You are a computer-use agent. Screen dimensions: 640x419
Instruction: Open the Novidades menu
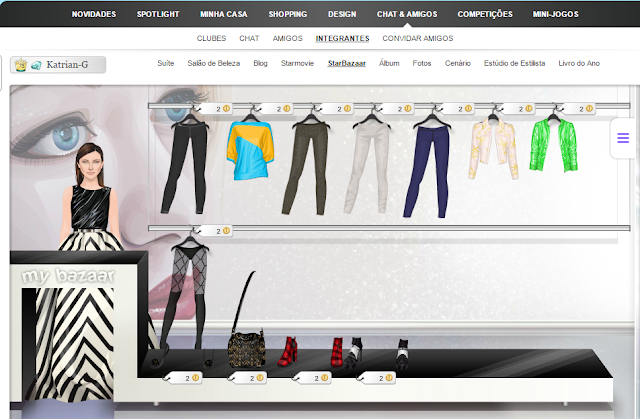(x=94, y=14)
